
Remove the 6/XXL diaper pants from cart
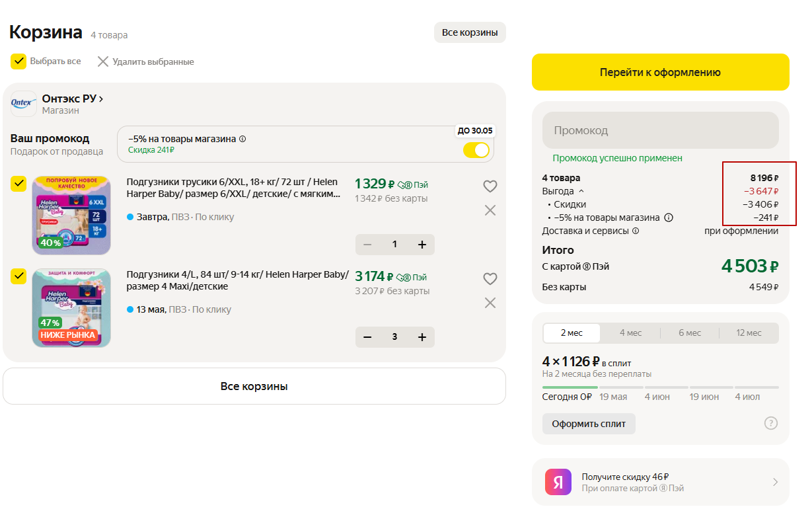(490, 210)
